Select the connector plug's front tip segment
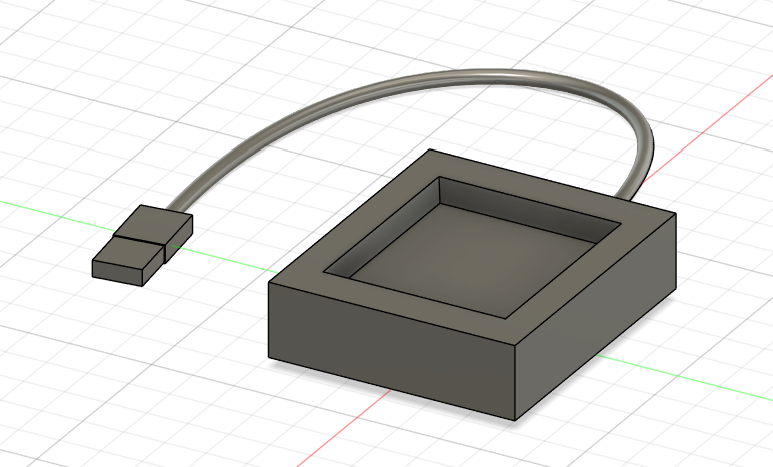 click(127, 260)
